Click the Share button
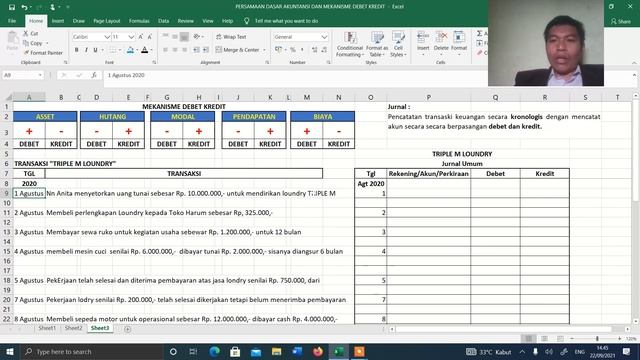This screenshot has width=640, height=360. [621, 21]
